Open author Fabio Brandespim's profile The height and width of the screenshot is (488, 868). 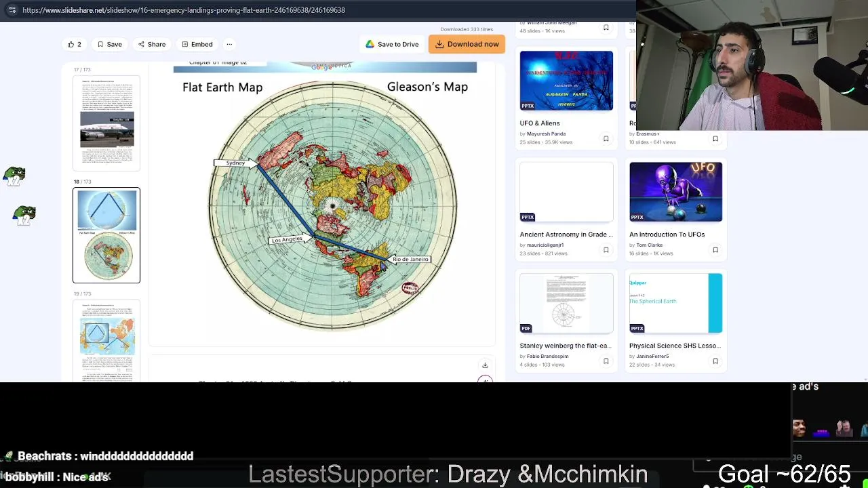click(x=547, y=357)
